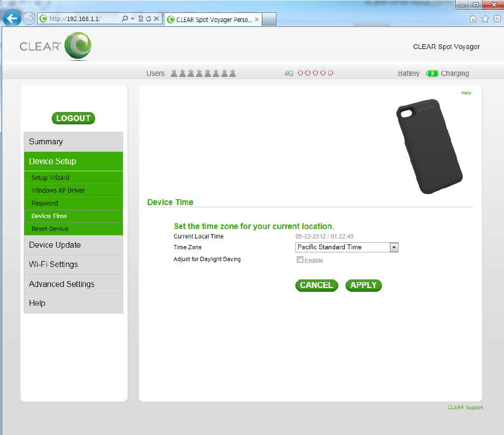Open the Wi-Fi Settings menu section
The width and height of the screenshot is (504, 435).
[73, 264]
